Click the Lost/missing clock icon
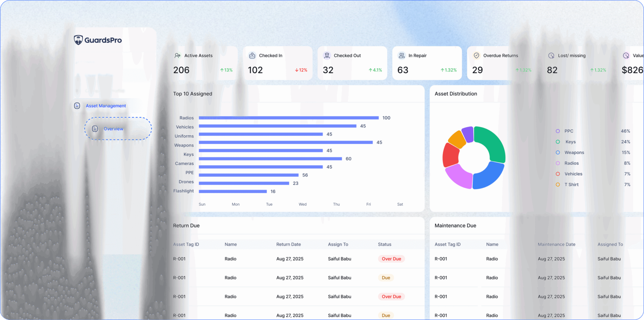644x320 pixels. coord(551,56)
